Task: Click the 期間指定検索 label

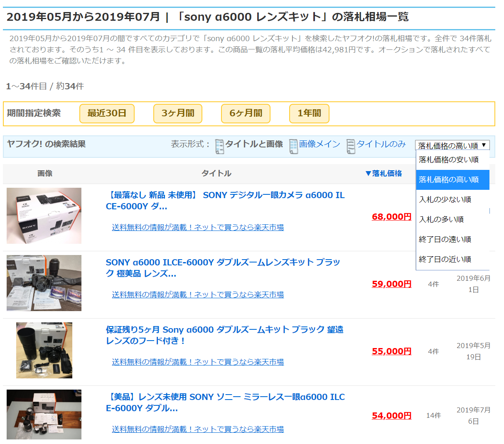Action: tap(34, 113)
